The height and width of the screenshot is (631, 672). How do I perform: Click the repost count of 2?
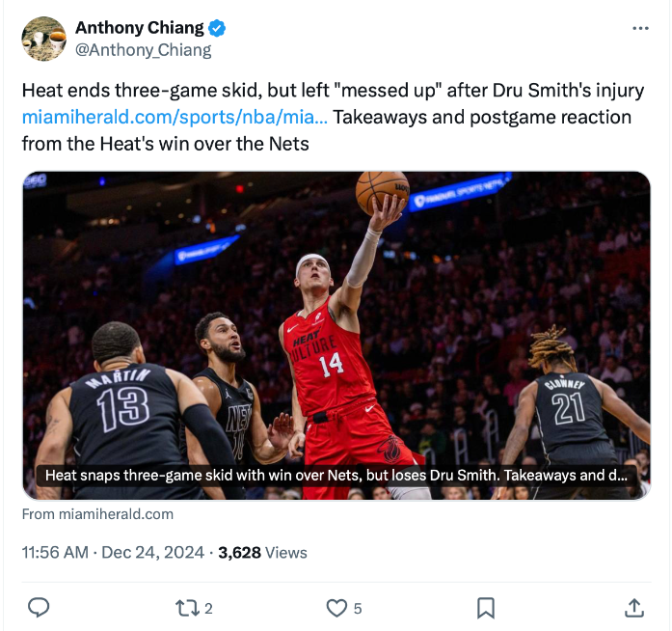[x=208, y=608]
